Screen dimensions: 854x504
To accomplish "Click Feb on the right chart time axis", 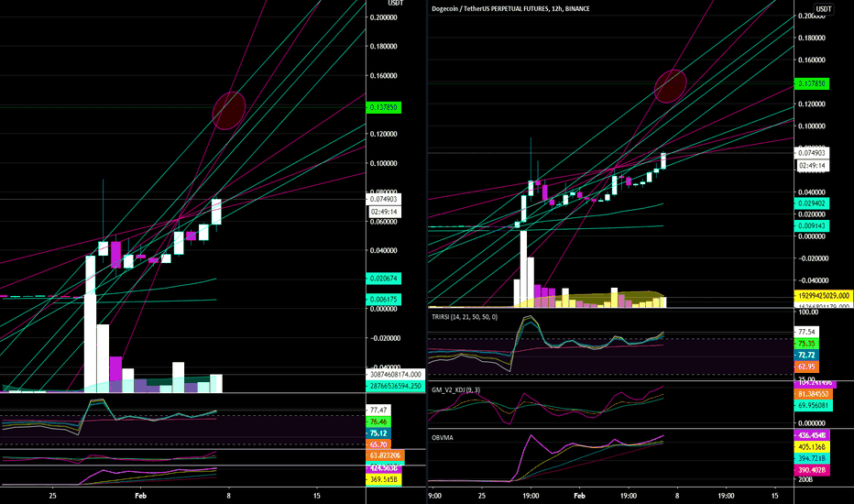I will (579, 496).
